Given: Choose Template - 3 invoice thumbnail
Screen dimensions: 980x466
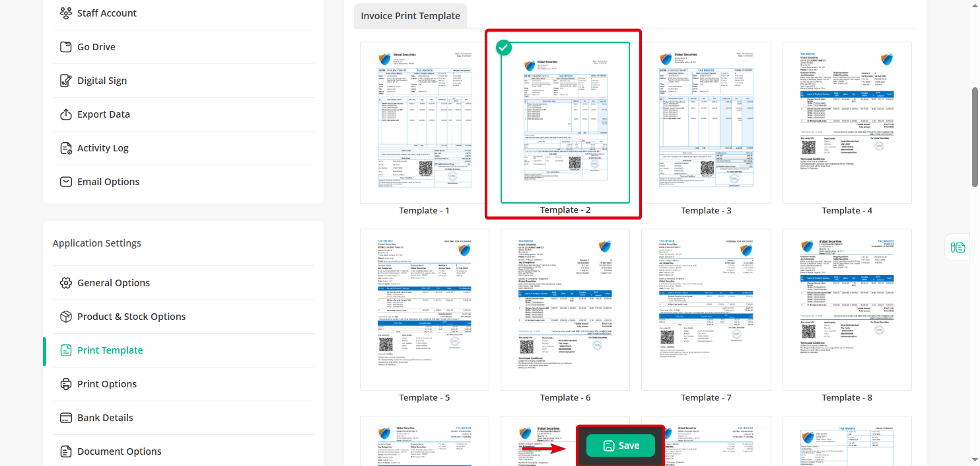Looking at the screenshot, I should pos(706,123).
